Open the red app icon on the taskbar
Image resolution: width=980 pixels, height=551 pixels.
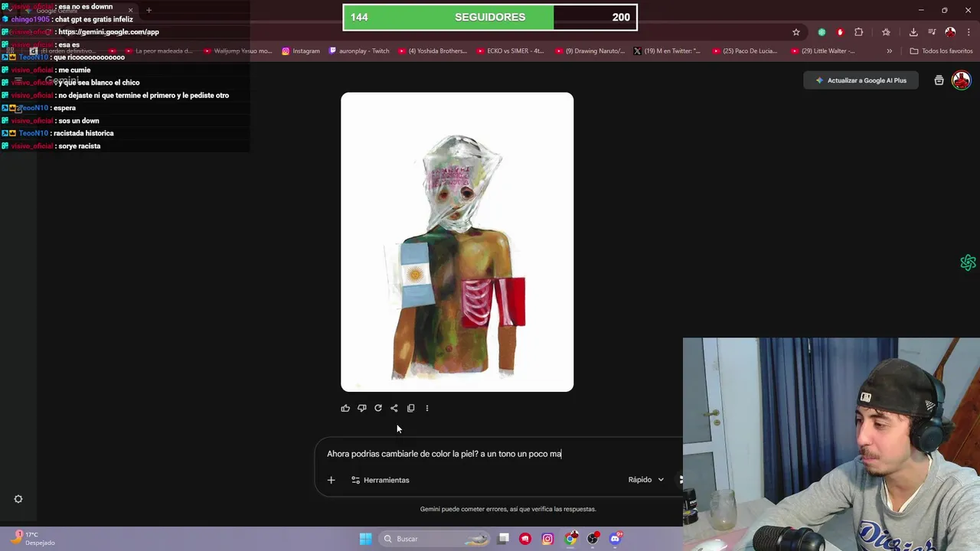pyautogui.click(x=525, y=539)
